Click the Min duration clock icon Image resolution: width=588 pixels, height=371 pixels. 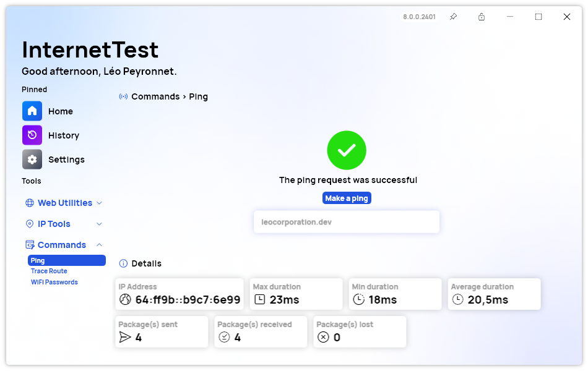pyautogui.click(x=359, y=299)
